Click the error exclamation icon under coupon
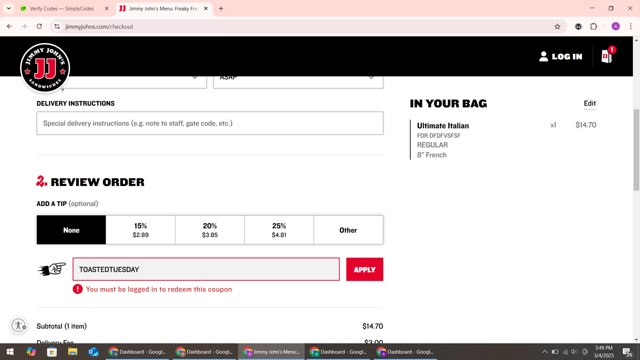Screen dimensions: 640x360 78,289
